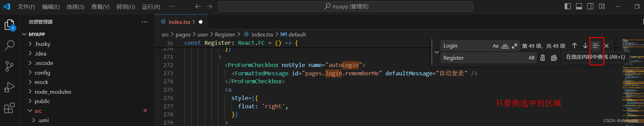This screenshot has width=644, height=126.
Task: Open the overflow menu (…) in menu bar
Action: coord(172,7)
